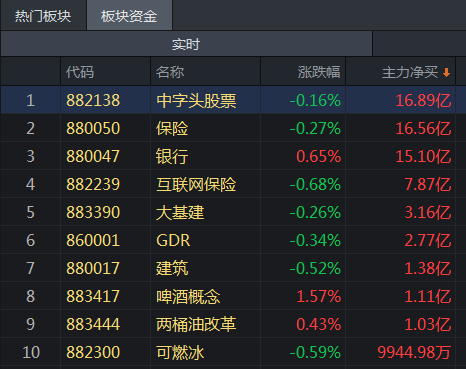The height and width of the screenshot is (369, 466).
Task: Click the -0.34% change value
Action: (315, 240)
